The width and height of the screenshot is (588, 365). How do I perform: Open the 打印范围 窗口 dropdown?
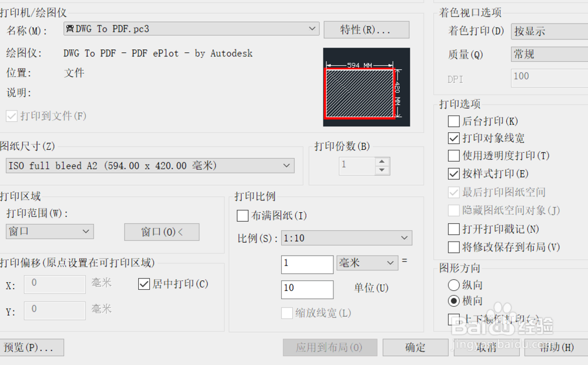(x=50, y=232)
